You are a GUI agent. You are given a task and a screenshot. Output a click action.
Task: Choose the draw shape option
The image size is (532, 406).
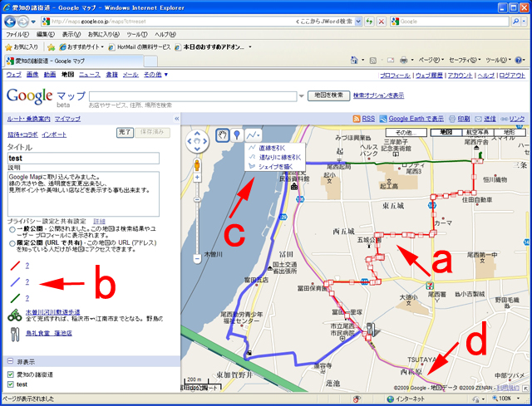(x=270, y=166)
